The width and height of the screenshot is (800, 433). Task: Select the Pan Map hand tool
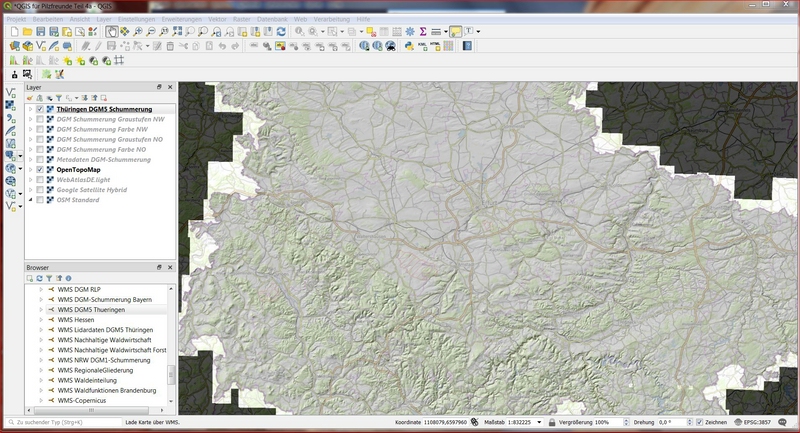[x=111, y=32]
